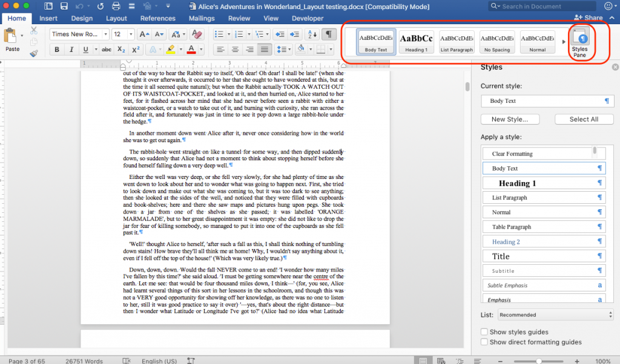Viewport: 620px width, 364px height.
Task: Align text left
Action: 220,50
